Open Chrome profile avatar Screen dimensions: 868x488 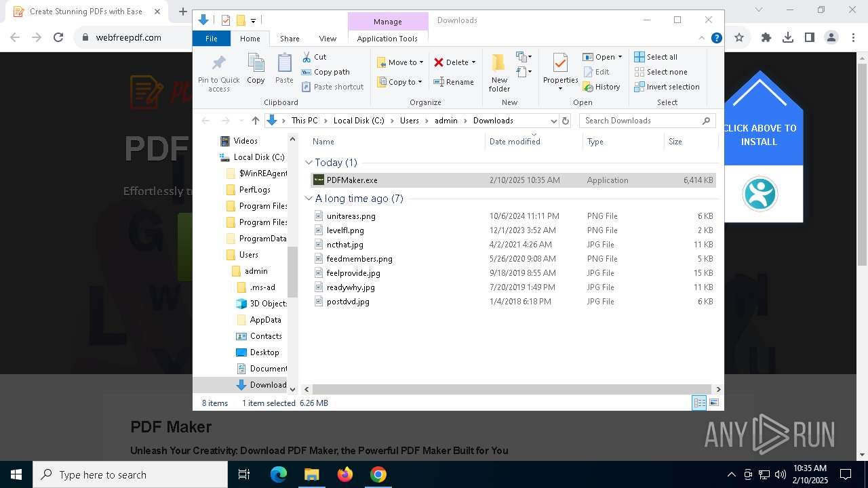pos(831,38)
